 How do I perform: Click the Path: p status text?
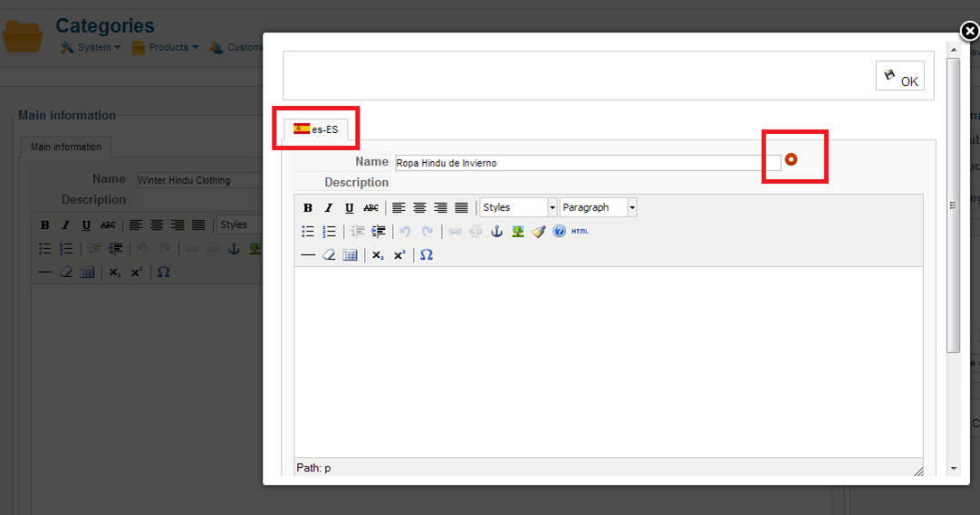click(313, 468)
